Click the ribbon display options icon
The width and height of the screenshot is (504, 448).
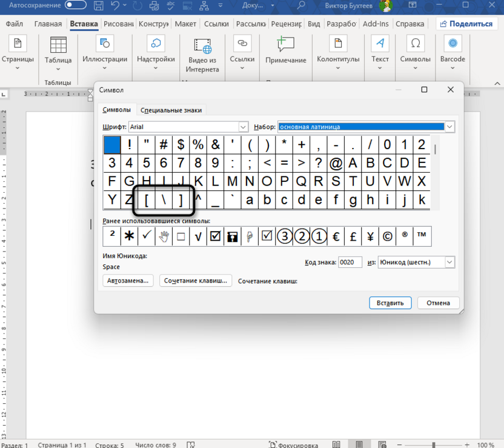(x=413, y=5)
